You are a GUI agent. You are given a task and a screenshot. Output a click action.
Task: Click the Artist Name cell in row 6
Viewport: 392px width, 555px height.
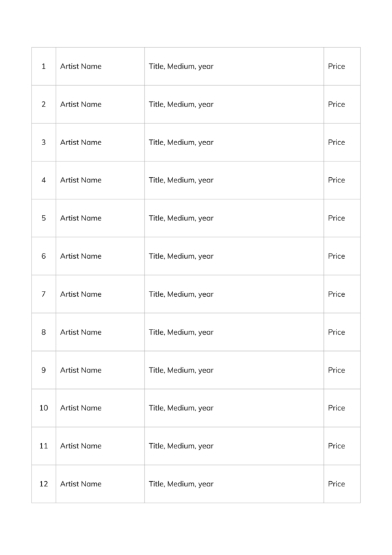tap(100, 256)
